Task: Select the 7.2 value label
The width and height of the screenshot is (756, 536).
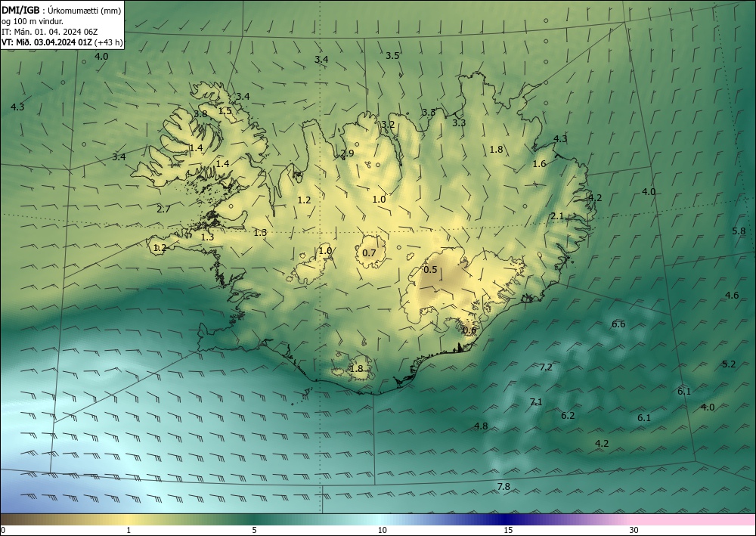Action: pos(545,367)
